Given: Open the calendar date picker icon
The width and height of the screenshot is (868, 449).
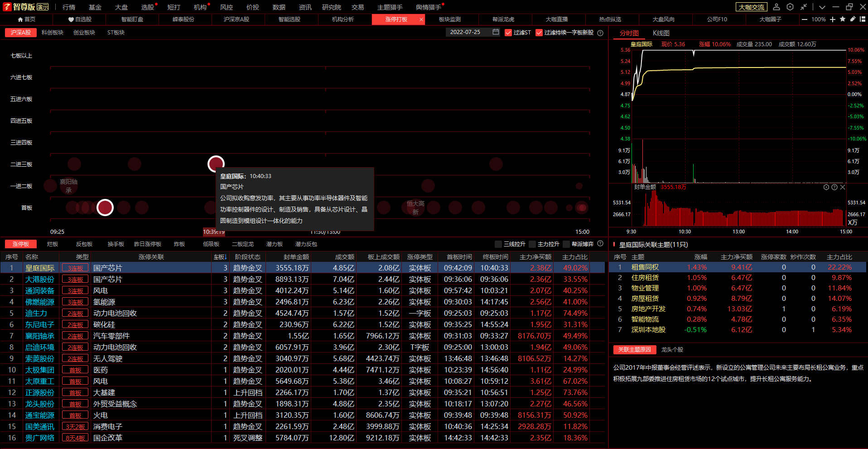Looking at the screenshot, I should point(496,32).
